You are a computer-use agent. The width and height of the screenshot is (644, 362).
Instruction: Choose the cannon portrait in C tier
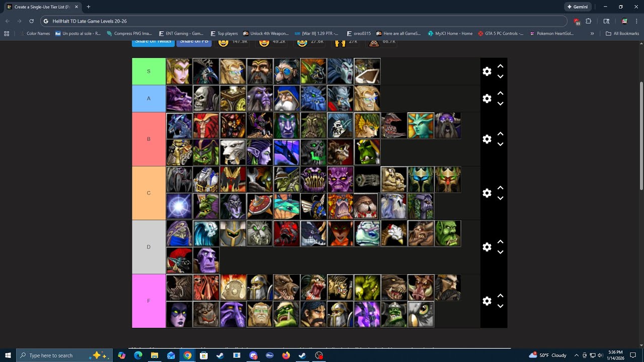[x=367, y=179]
